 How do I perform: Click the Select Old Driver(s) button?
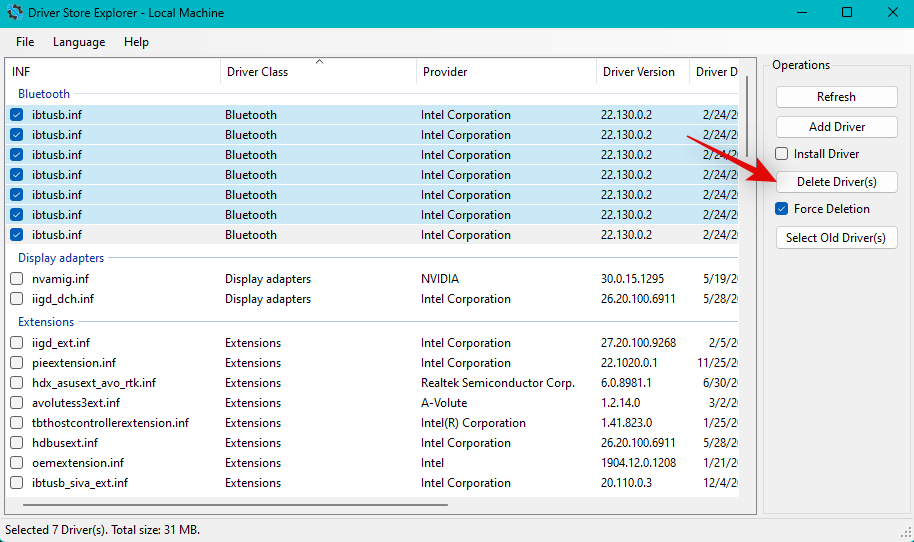tap(836, 238)
